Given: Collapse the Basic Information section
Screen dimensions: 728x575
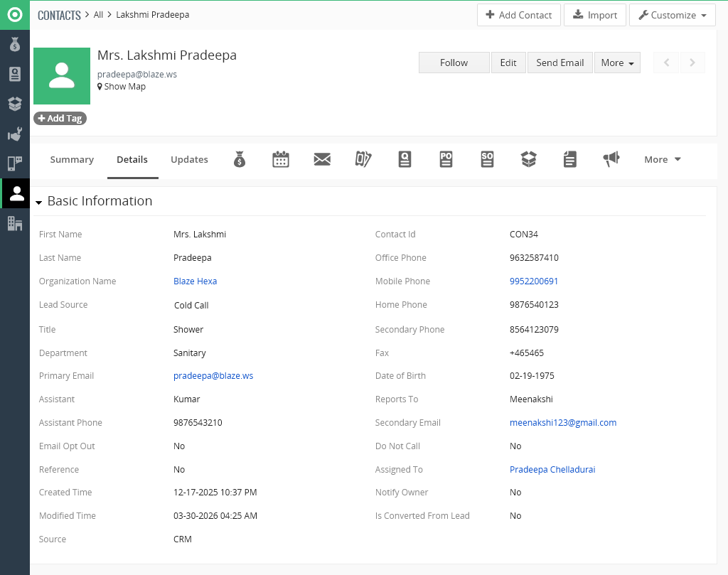Looking at the screenshot, I should coord(39,202).
